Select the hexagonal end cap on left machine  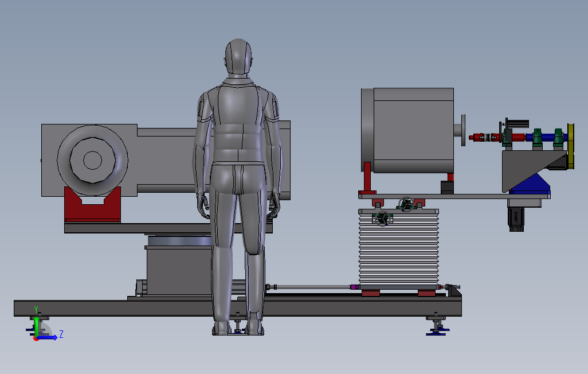pos(92,161)
